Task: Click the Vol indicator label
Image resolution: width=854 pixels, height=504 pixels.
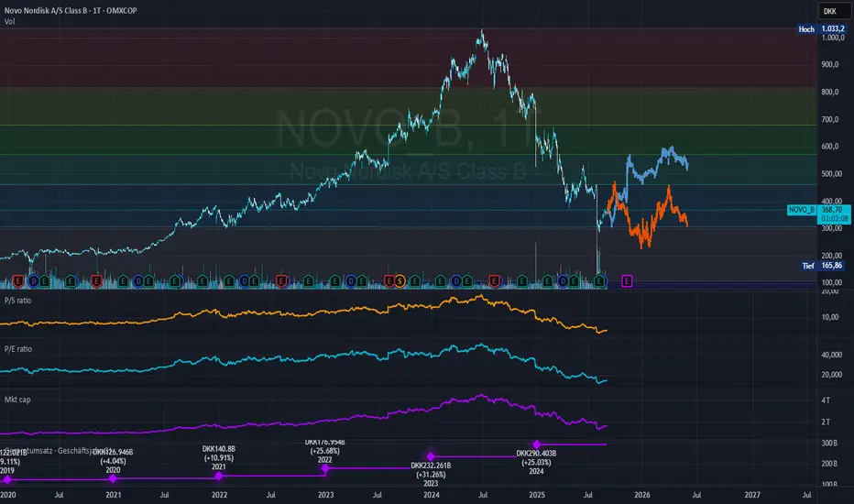Action: point(10,21)
